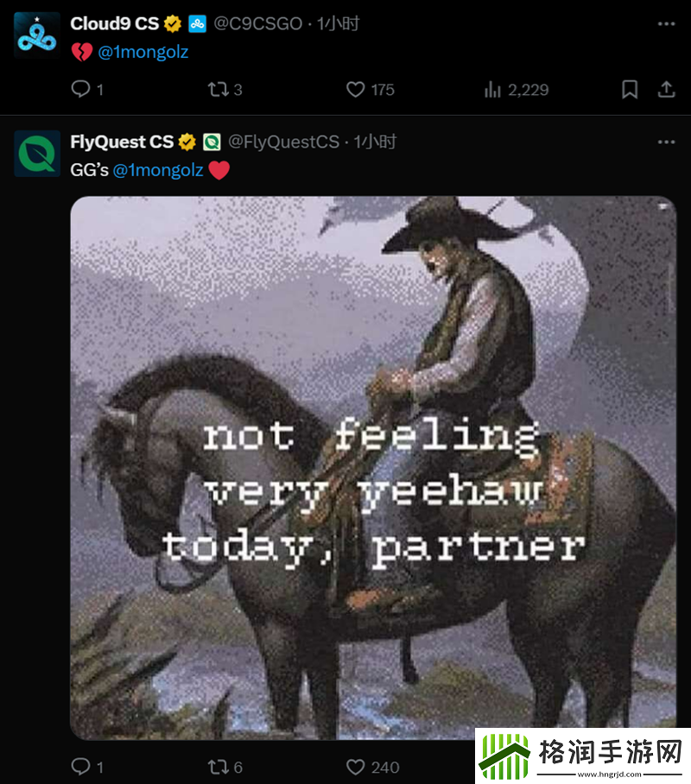Bookmark the Cloud9 CS tweet
691x784 pixels.
tap(630, 90)
